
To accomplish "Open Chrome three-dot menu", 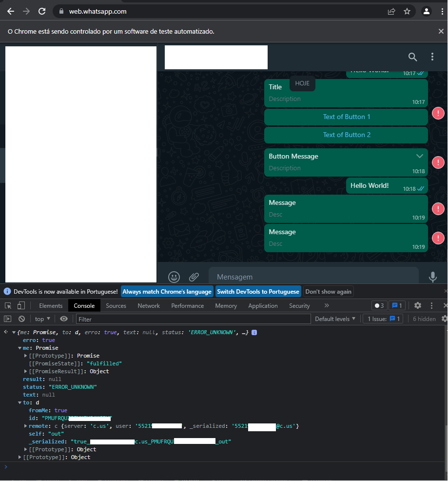I will pyautogui.click(x=442, y=12).
